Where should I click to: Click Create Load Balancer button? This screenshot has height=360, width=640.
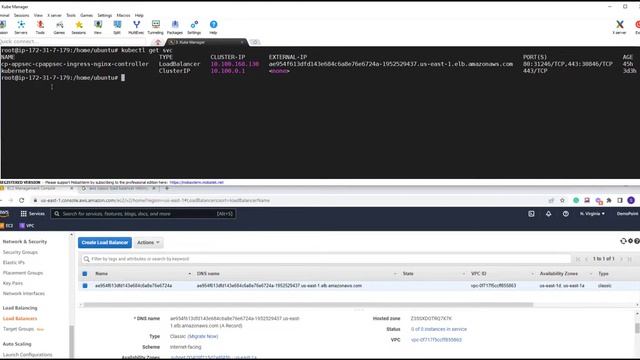[105, 242]
